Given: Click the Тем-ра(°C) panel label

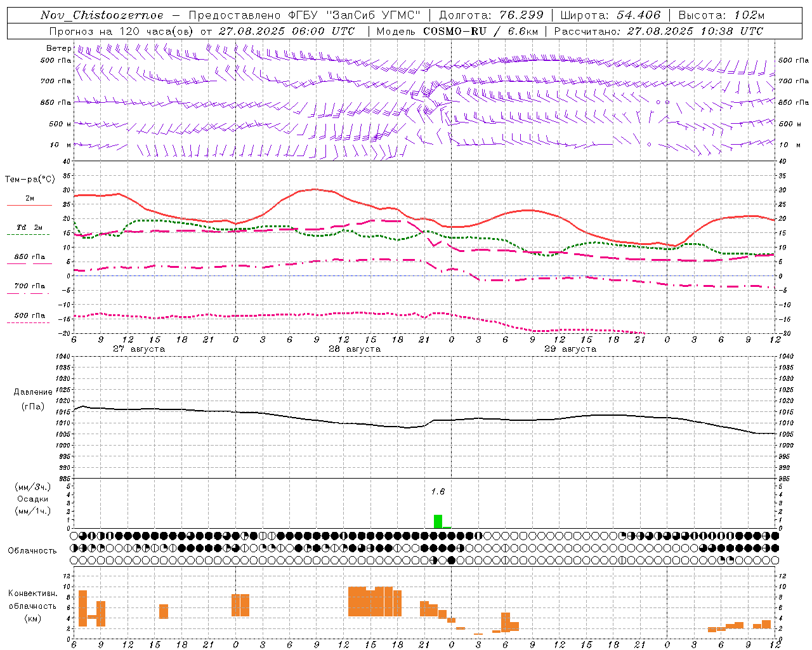Looking at the screenshot, I should click(x=30, y=180).
